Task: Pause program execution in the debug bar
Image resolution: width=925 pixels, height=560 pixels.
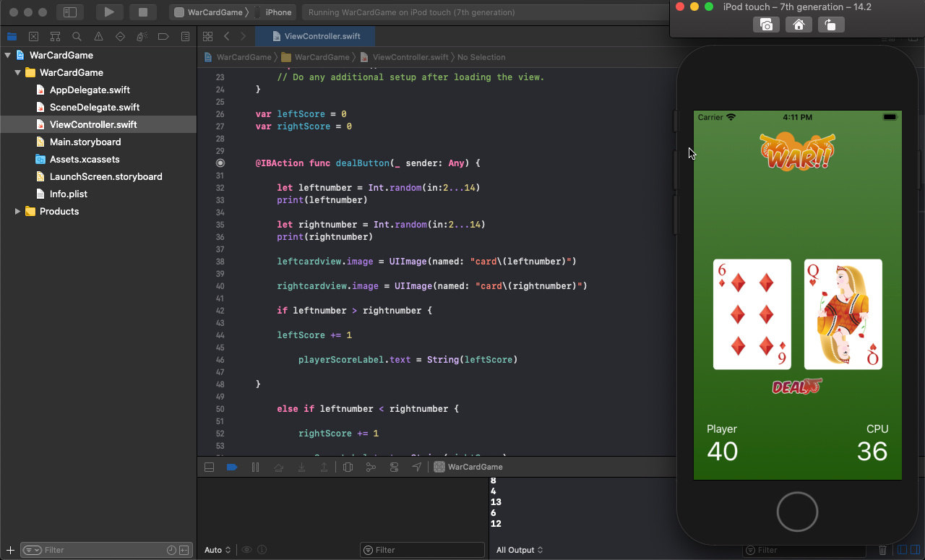Action: pos(255,467)
